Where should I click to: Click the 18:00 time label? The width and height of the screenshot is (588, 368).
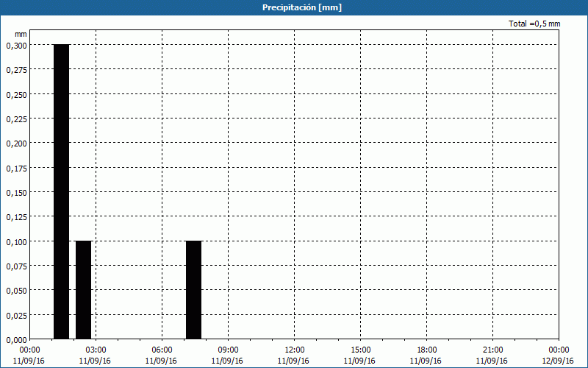426,350
